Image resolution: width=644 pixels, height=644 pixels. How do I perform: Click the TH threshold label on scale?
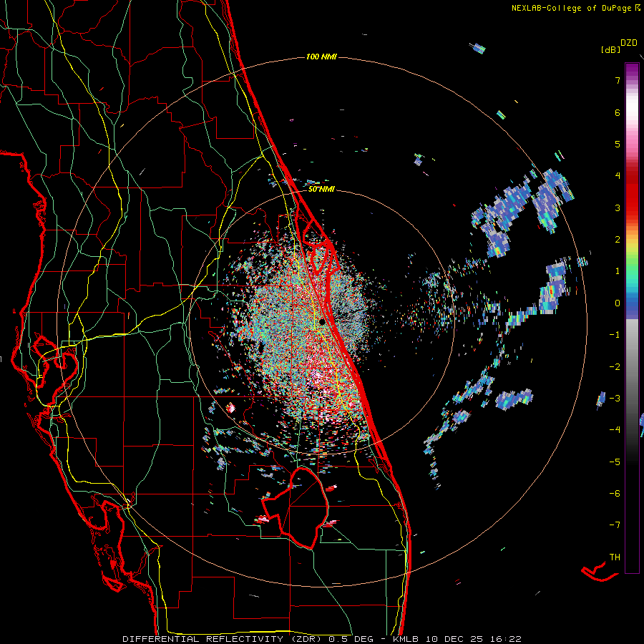[615, 557]
